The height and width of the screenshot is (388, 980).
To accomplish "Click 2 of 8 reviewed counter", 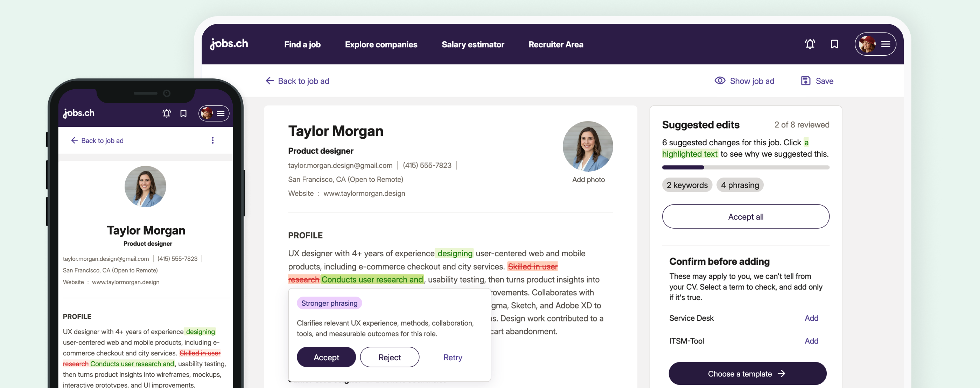I will (801, 125).
